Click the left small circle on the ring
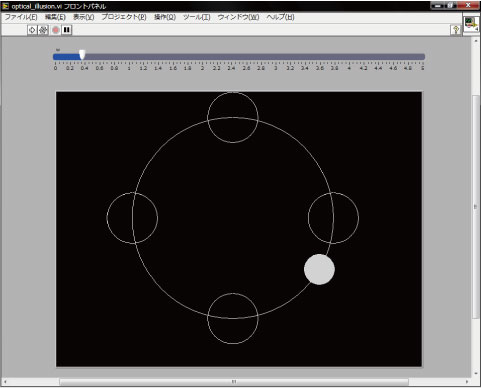482x388 pixels. 132,218
